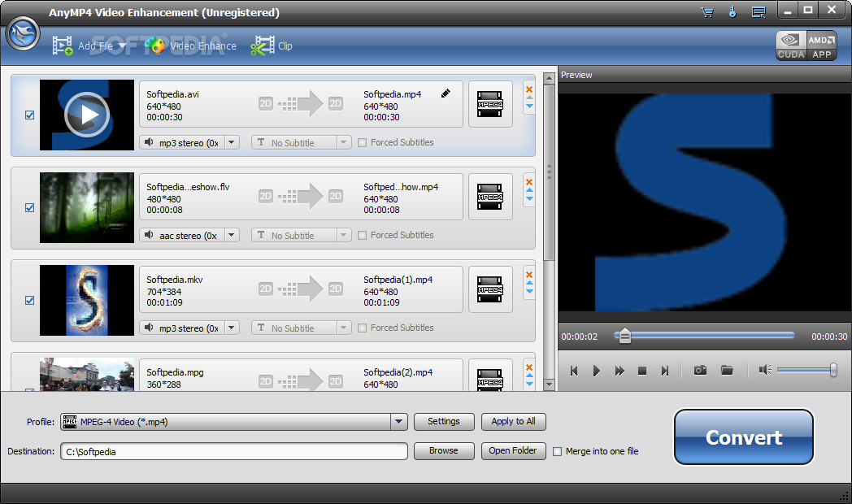Enable Forced Subtitles for Softpedia...eshow.flv
Viewport: 852px width, 504px height.
(x=363, y=235)
